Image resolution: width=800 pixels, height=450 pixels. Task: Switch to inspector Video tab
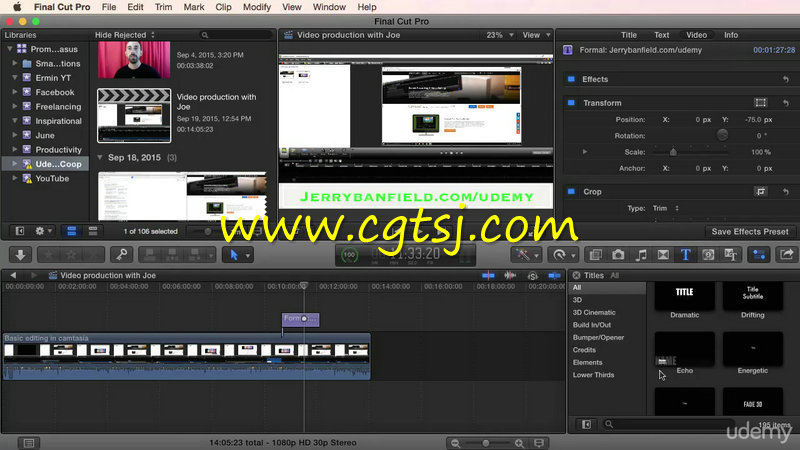click(696, 35)
